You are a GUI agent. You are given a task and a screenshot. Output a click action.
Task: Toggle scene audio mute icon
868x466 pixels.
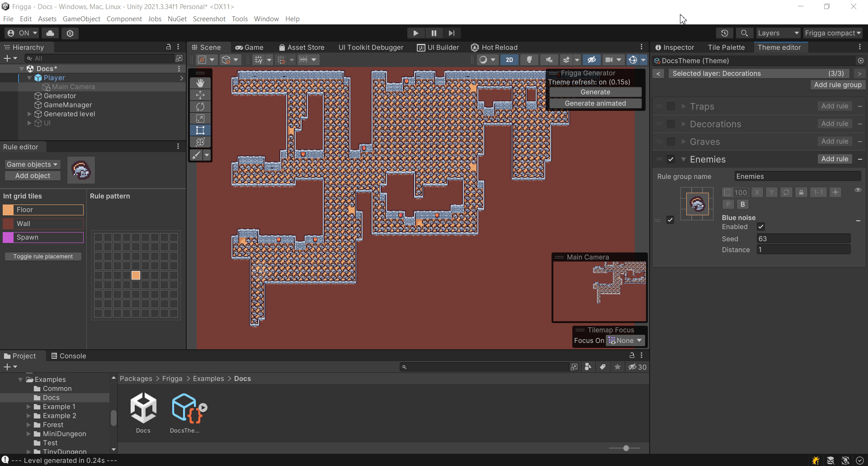coord(549,60)
